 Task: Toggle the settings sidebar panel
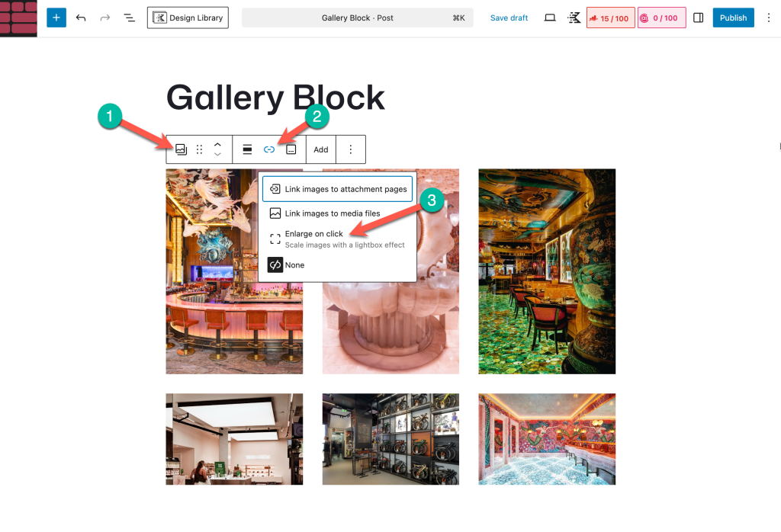click(698, 18)
